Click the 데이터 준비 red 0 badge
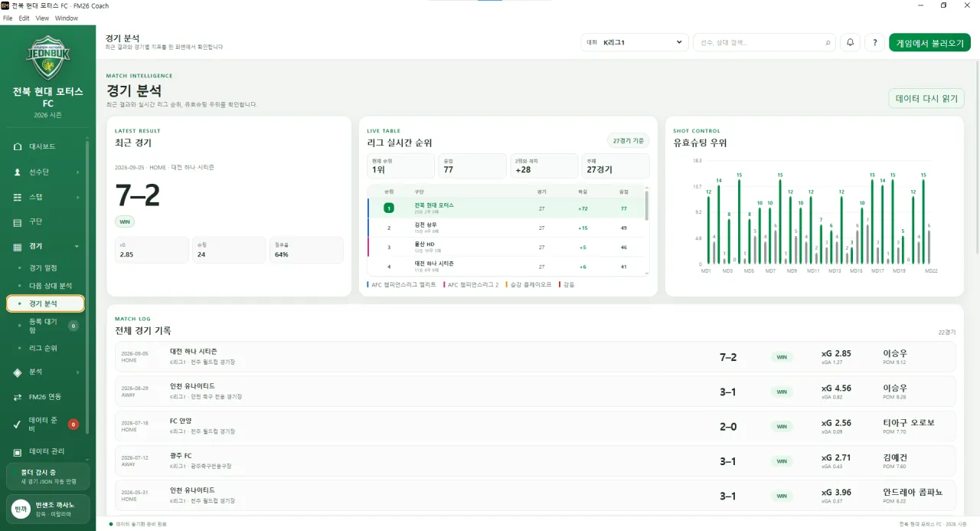This screenshot has width=980, height=531. (x=73, y=424)
